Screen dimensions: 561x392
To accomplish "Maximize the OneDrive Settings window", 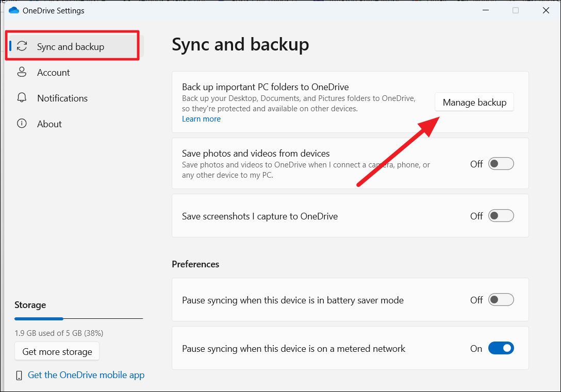I will tap(515, 10).
